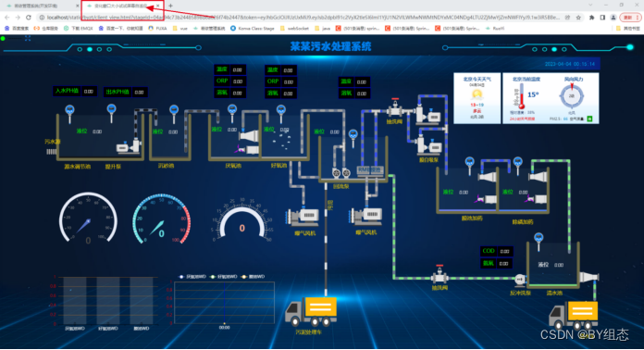Toggle second green series in chart legend
644x350 pixels.
click(x=223, y=277)
